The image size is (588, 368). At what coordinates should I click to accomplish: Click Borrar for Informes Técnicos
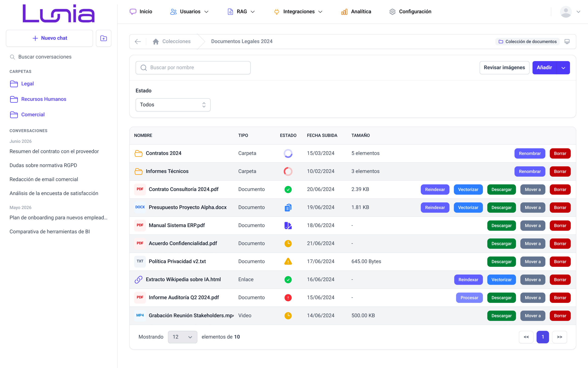coord(560,172)
